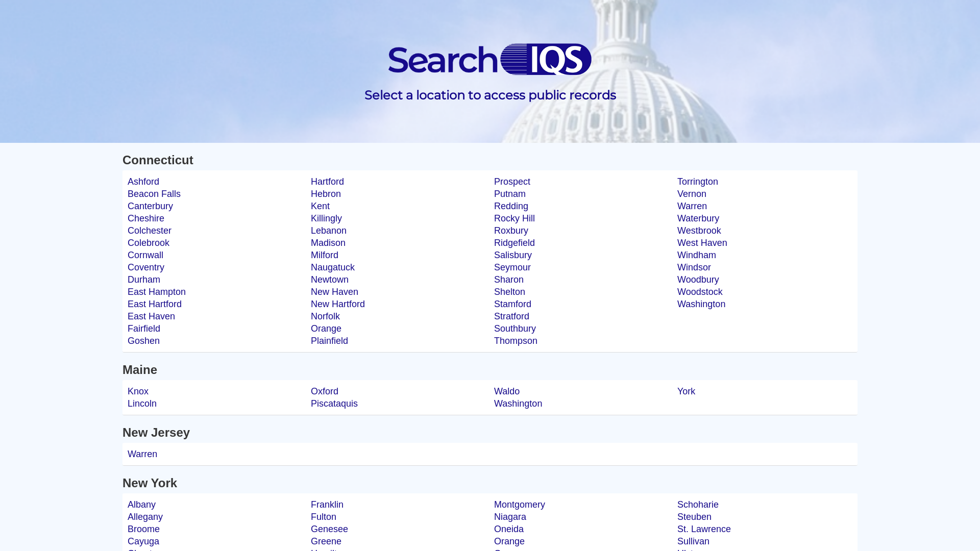980x551 pixels.
Task: Open Windsor location
Action: [694, 267]
